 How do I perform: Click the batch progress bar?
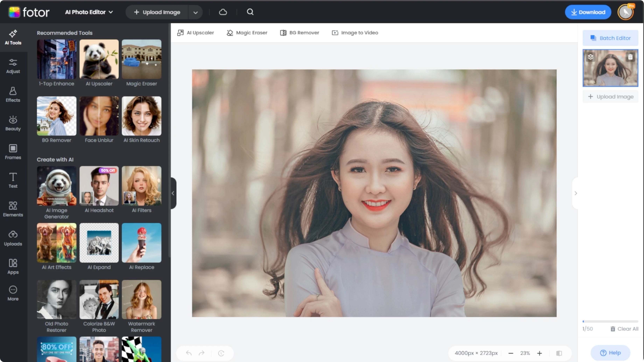coord(610,322)
